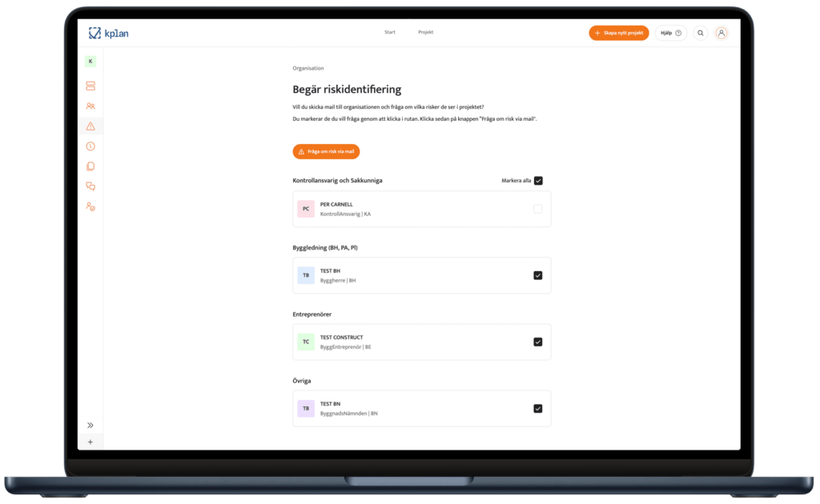
Task: Open the people icon in the sidebar
Action: [90, 106]
